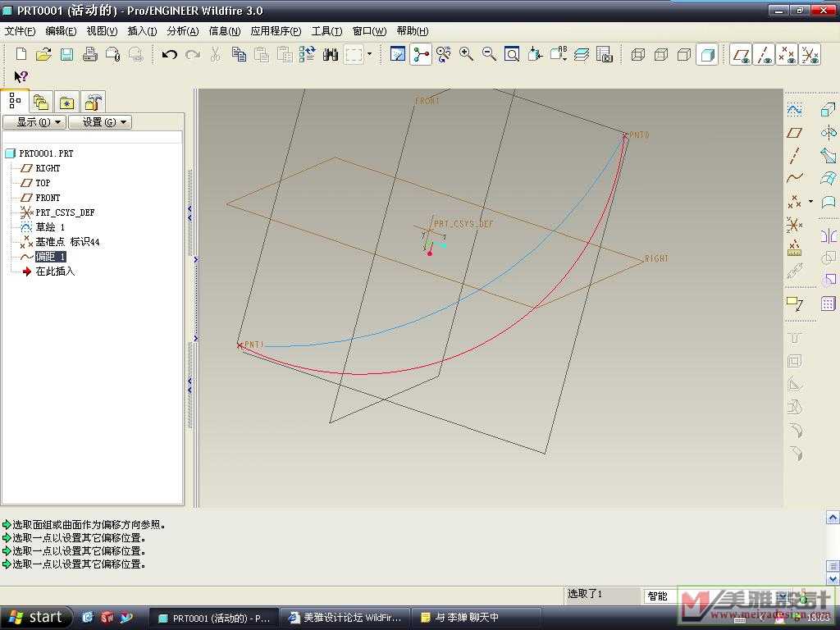Open the Find tool with the binoculars icon
Screen dimensions: 840x630
pos(331,54)
